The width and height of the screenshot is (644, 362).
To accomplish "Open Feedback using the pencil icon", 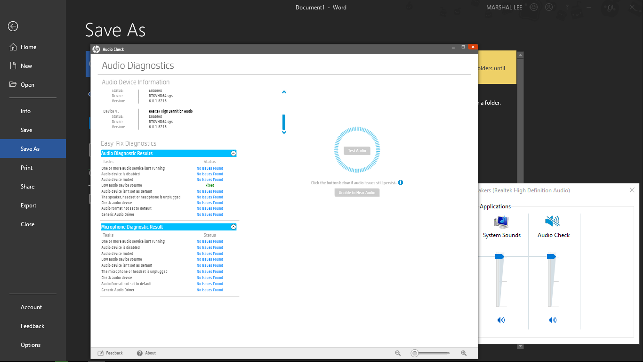I will pyautogui.click(x=101, y=353).
